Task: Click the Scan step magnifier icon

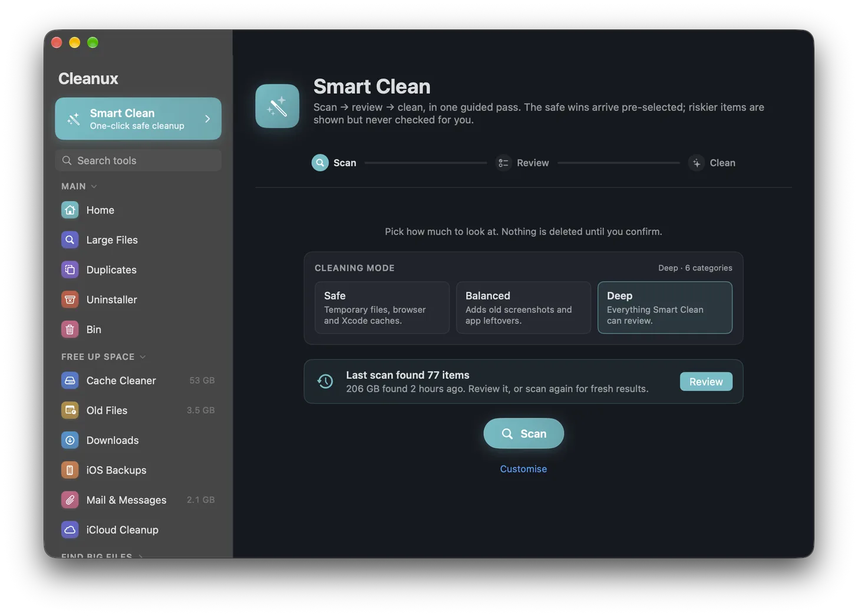Action: (320, 163)
